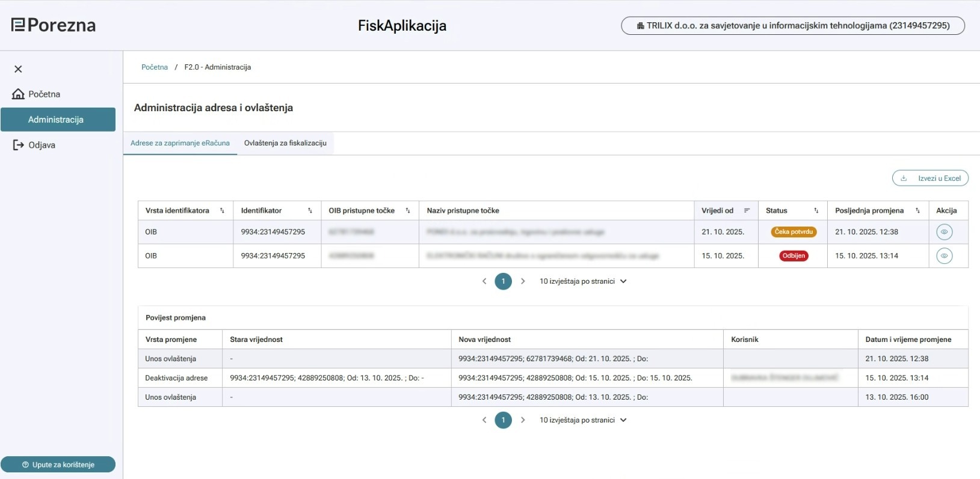The image size is (980, 479).
Task: Select page 1 in addresses table pagination
Action: click(504, 281)
